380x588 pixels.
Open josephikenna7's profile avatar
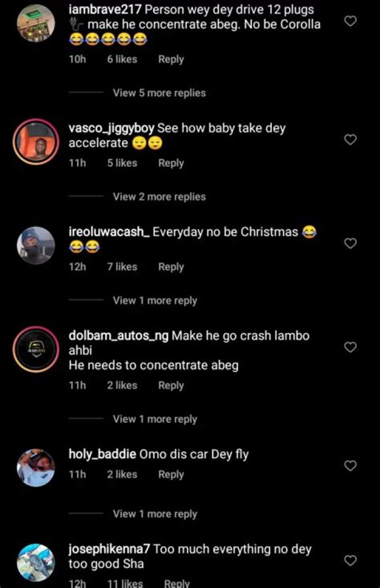click(35, 561)
